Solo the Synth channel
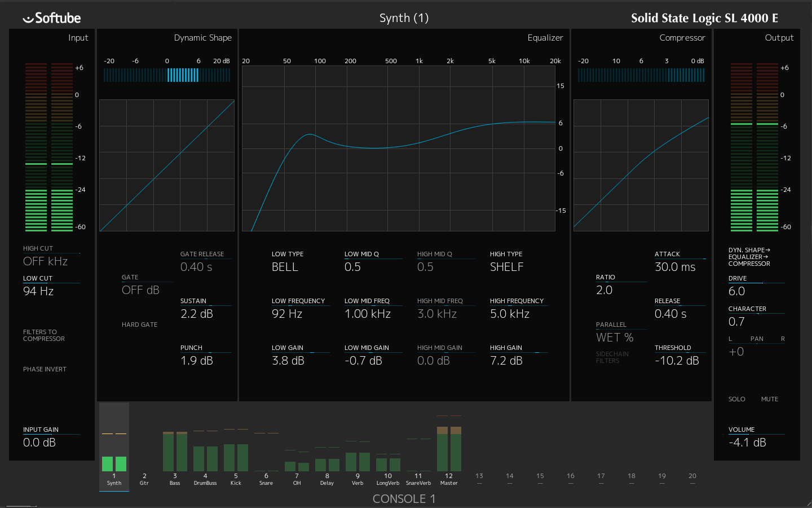 coord(737,399)
